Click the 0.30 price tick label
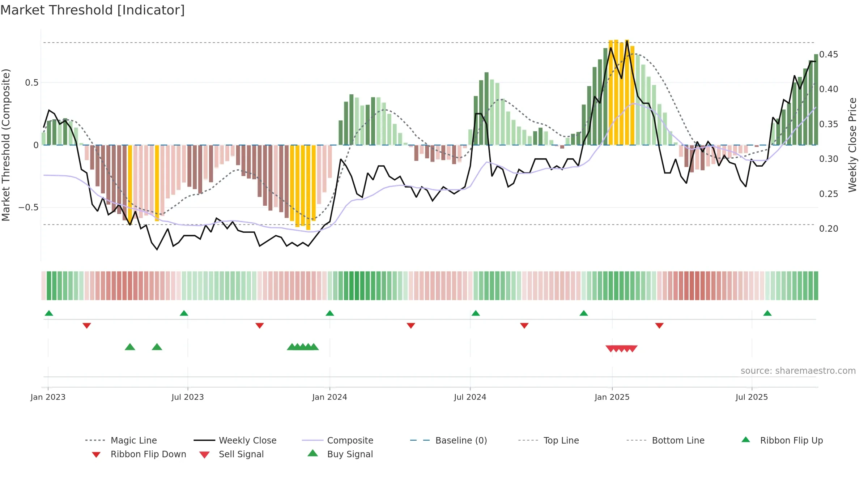Screen dimensions: 868x488 pos(829,159)
